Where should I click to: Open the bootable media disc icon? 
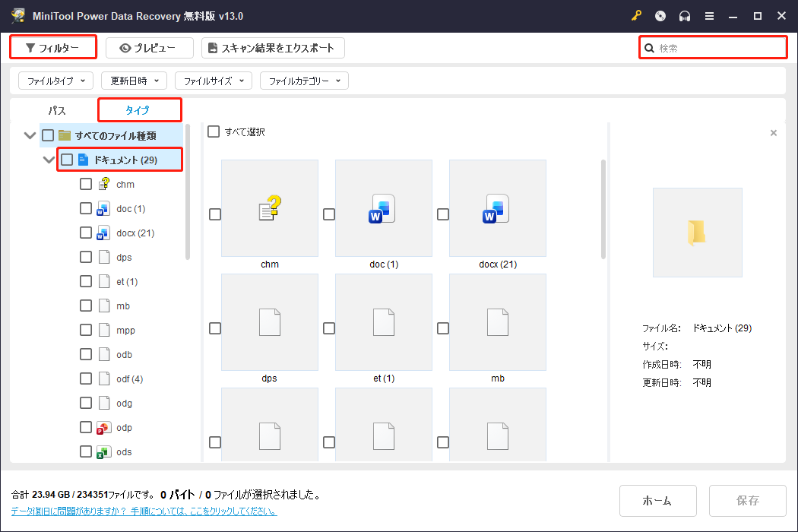pos(660,16)
